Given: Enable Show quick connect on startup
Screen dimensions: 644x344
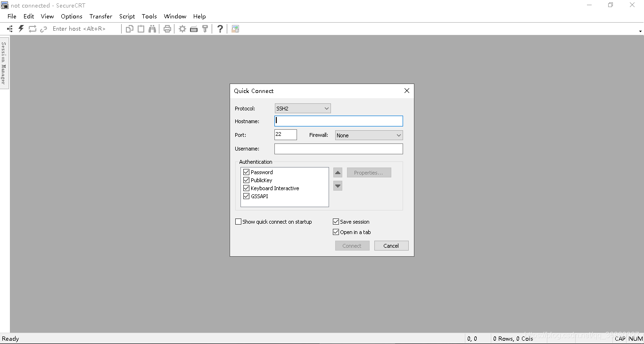Looking at the screenshot, I should point(238,222).
